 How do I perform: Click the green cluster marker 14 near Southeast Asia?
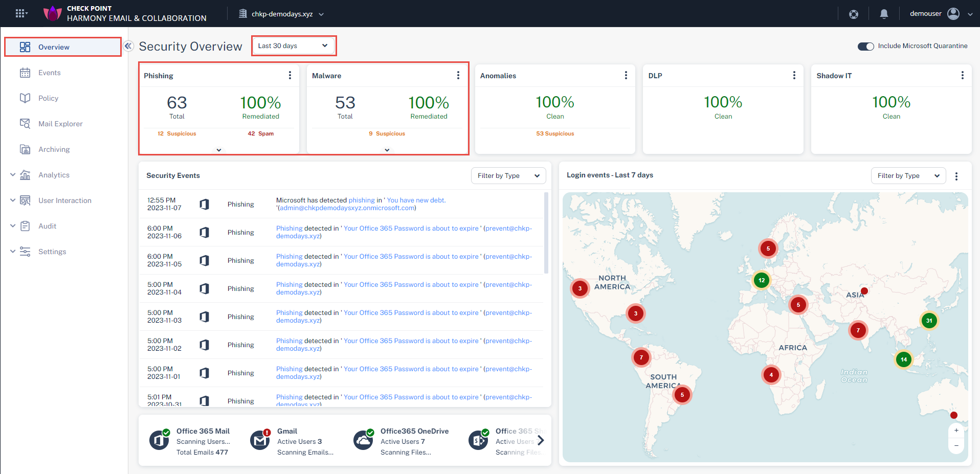click(904, 359)
